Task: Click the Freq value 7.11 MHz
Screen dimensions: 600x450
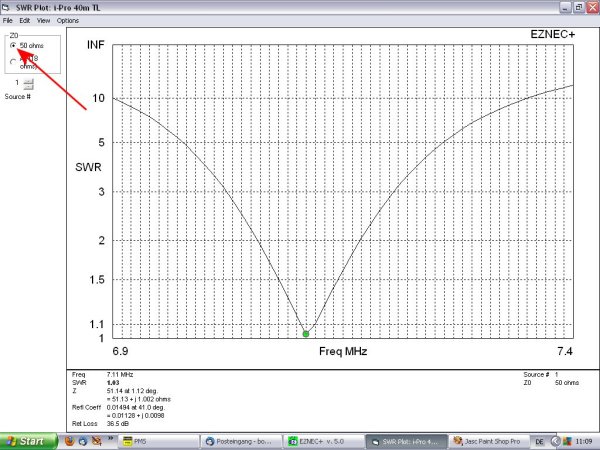Action: [120, 375]
